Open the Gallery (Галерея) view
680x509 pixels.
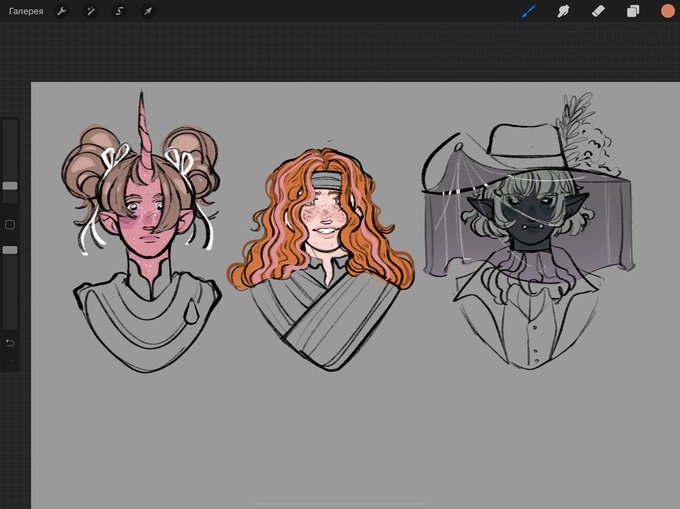point(26,11)
